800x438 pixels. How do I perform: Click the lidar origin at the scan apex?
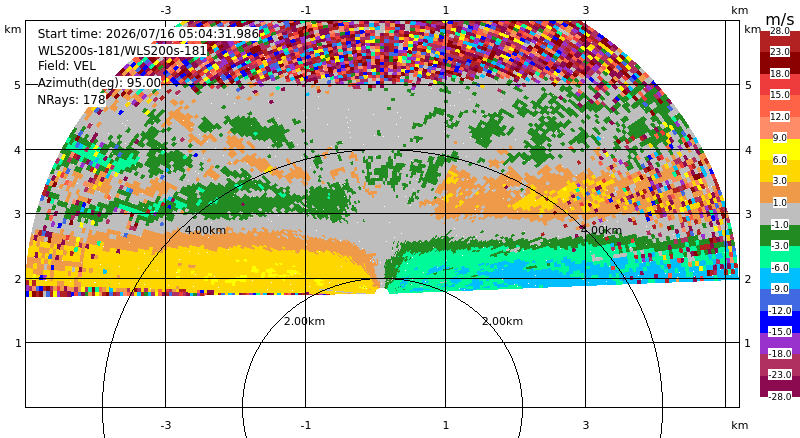click(x=382, y=291)
